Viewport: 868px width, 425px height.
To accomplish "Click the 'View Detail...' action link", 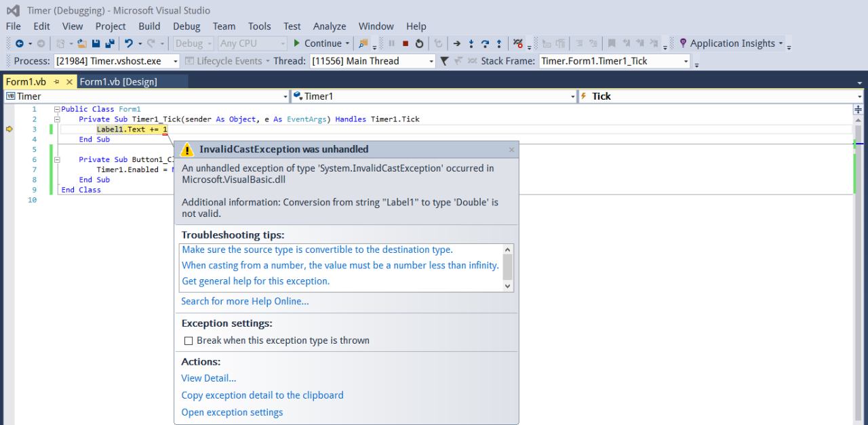I will [209, 378].
